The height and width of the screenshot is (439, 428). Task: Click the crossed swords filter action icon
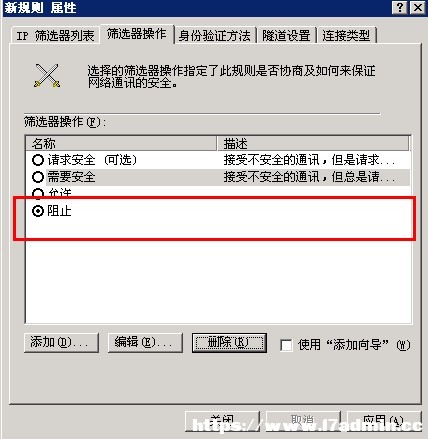point(47,76)
